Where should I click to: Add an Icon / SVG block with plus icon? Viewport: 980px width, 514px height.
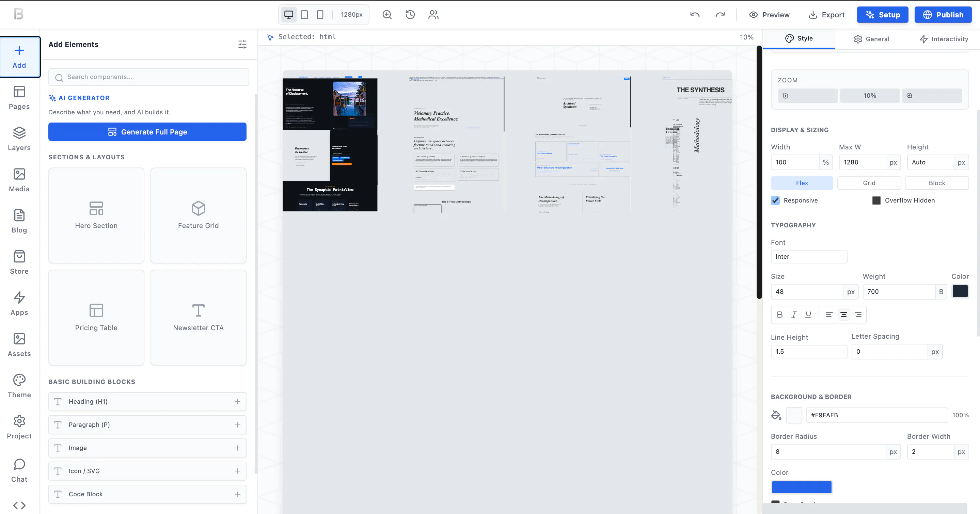point(238,471)
